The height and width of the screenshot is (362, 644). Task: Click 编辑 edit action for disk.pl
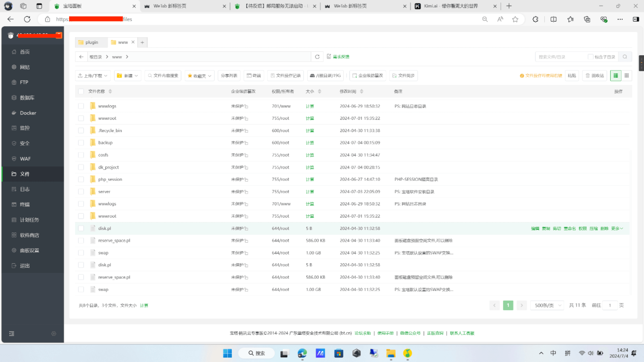pos(535,228)
